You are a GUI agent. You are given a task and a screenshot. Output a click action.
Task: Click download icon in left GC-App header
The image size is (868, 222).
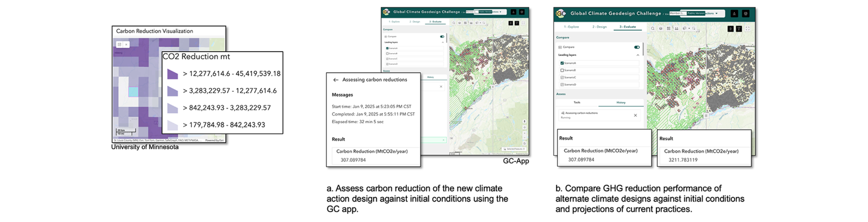coord(513,11)
